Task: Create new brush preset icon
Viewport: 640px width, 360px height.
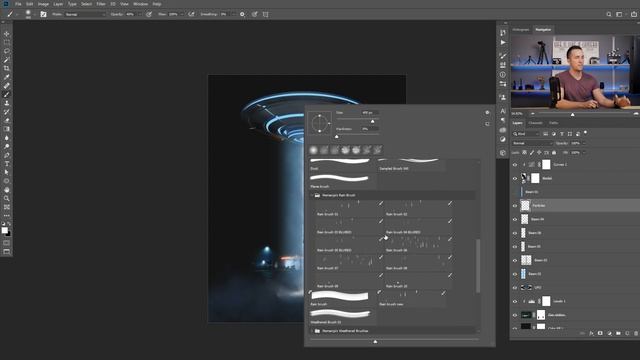Action: (487, 124)
